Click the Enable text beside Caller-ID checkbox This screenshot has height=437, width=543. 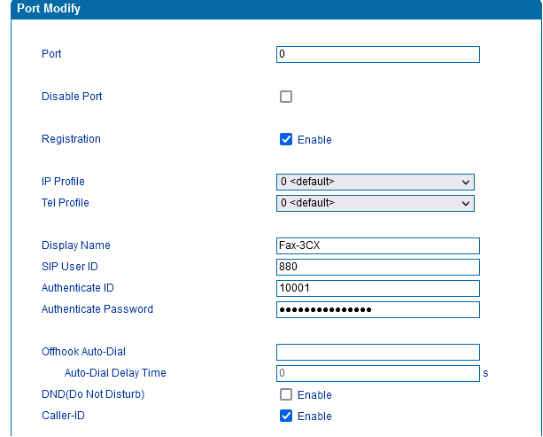pyautogui.click(x=314, y=416)
